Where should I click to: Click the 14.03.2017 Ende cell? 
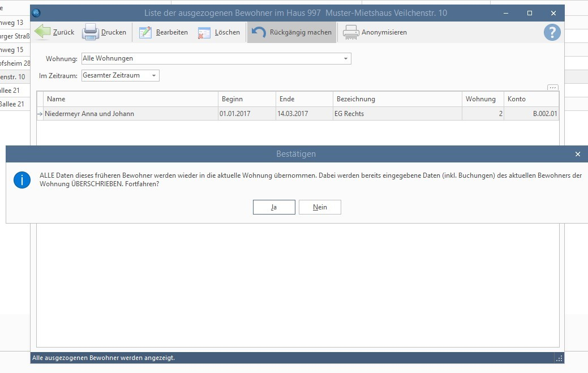point(304,114)
